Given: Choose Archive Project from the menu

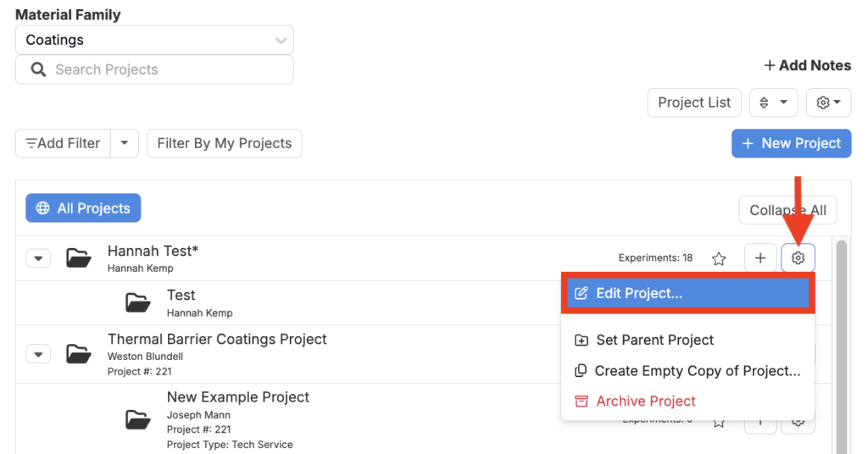Looking at the screenshot, I should (687, 401).
